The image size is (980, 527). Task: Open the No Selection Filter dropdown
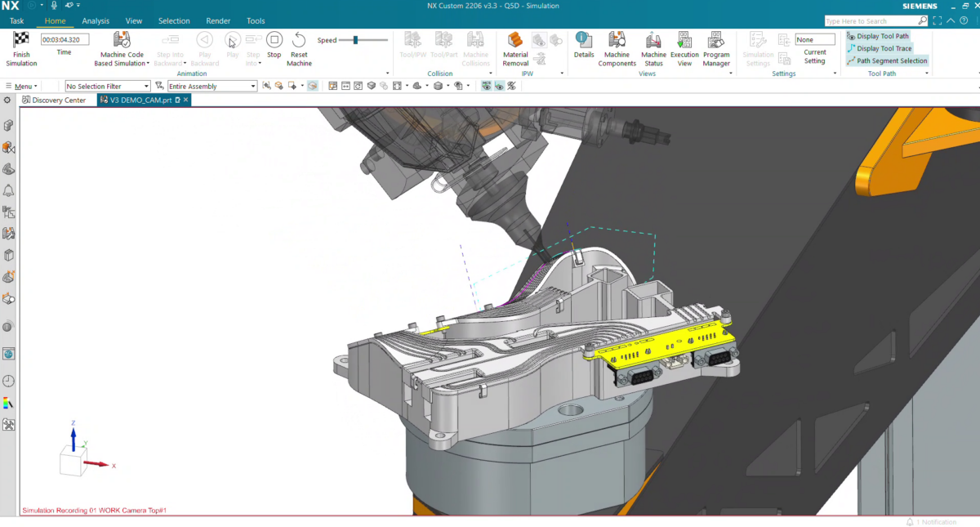coord(107,85)
